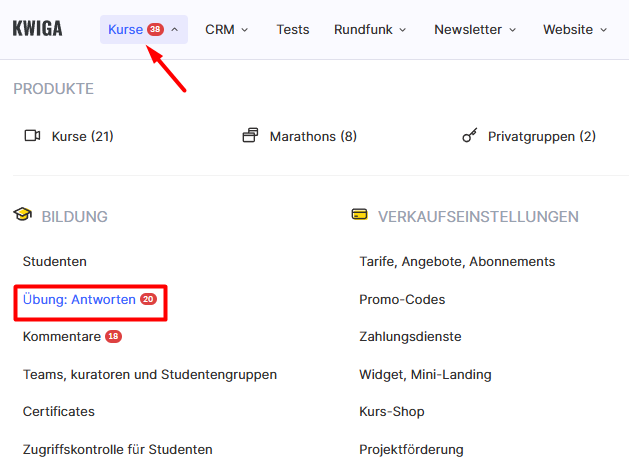Open Übung: Antworten link
This screenshot has height=474, width=629.
click(x=79, y=300)
